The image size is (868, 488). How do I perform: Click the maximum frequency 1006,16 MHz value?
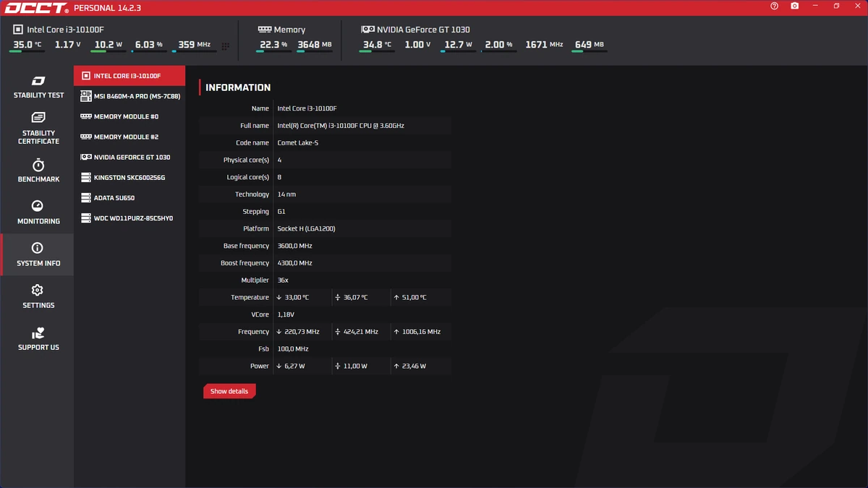(x=421, y=332)
